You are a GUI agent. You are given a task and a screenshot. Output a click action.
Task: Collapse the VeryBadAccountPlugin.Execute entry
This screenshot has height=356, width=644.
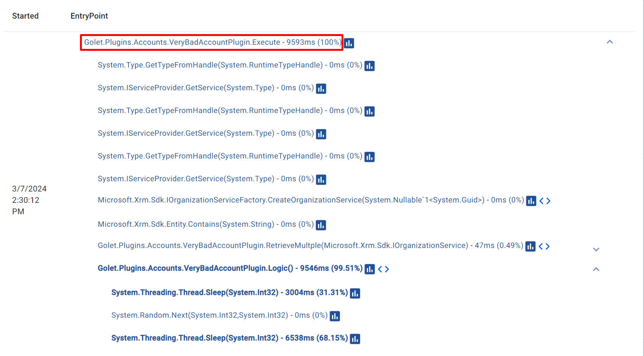tap(610, 42)
